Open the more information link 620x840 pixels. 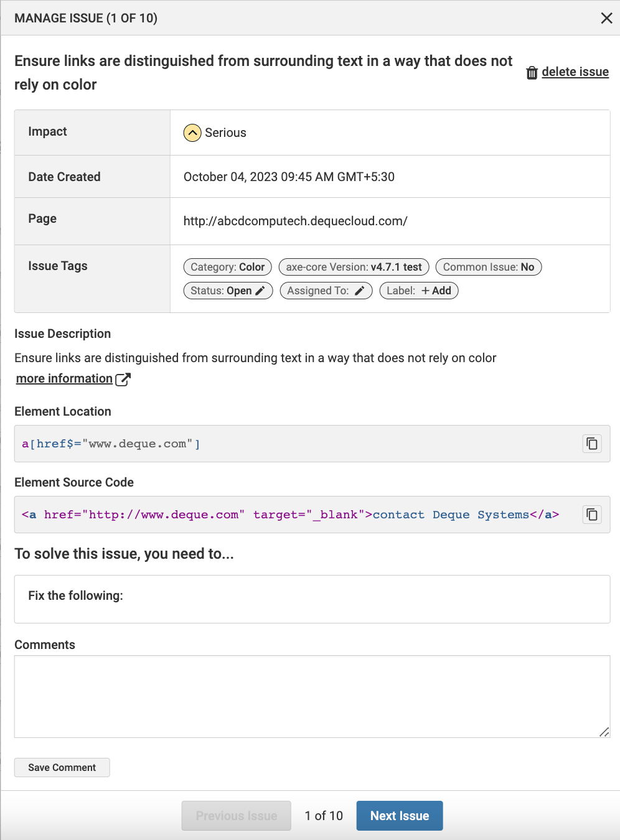click(64, 379)
